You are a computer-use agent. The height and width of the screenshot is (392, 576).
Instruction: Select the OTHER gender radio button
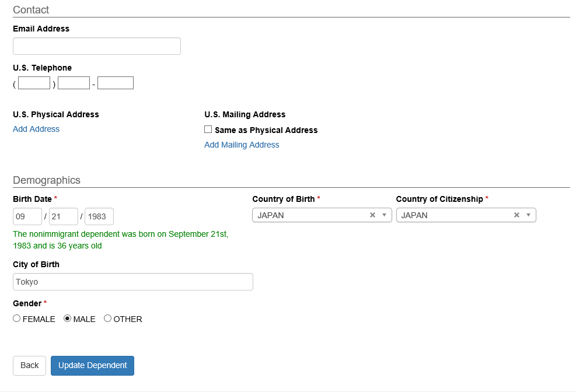[107, 318]
